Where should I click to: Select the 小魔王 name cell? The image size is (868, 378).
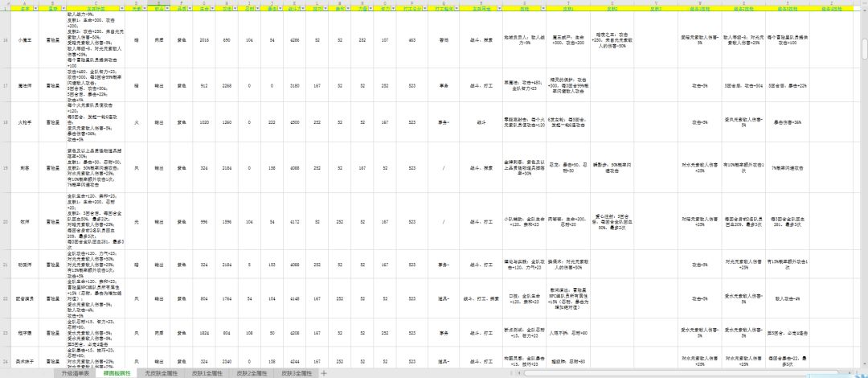(x=24, y=40)
